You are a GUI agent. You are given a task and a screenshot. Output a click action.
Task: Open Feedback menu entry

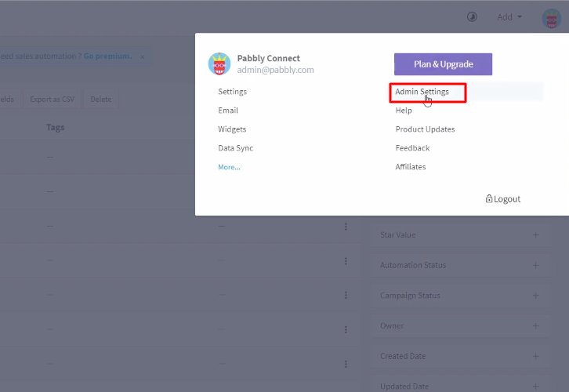[412, 148]
